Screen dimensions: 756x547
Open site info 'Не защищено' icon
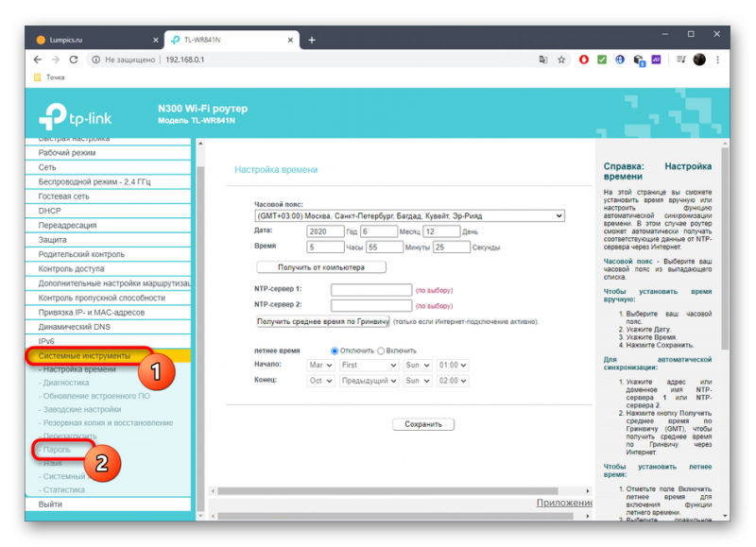[x=96, y=60]
